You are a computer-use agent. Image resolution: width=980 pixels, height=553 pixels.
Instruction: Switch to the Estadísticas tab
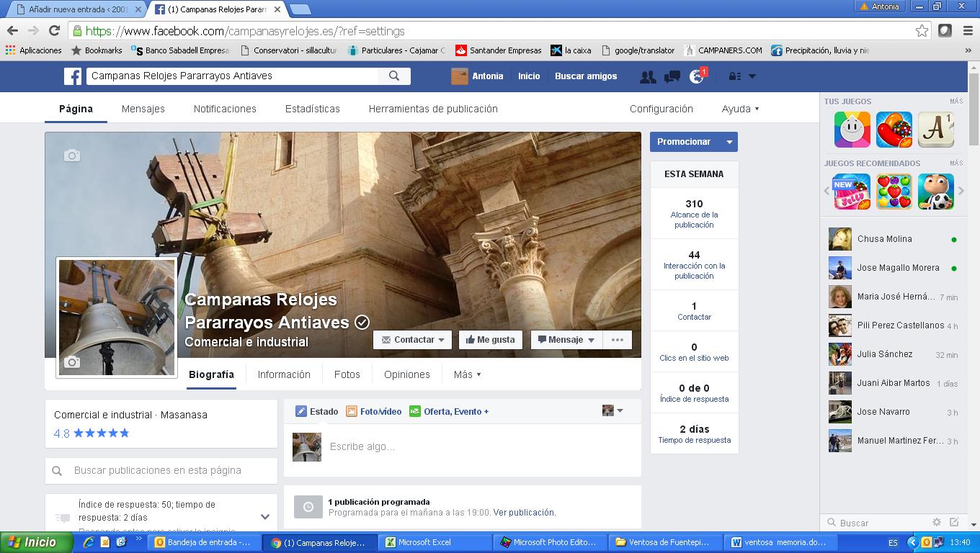312,109
